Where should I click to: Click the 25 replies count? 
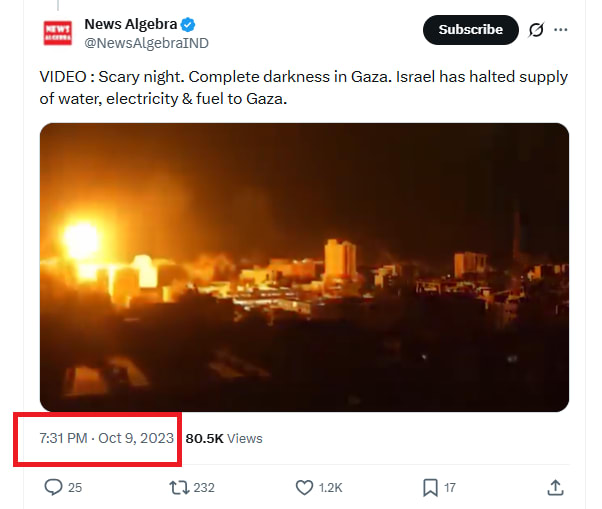75,488
